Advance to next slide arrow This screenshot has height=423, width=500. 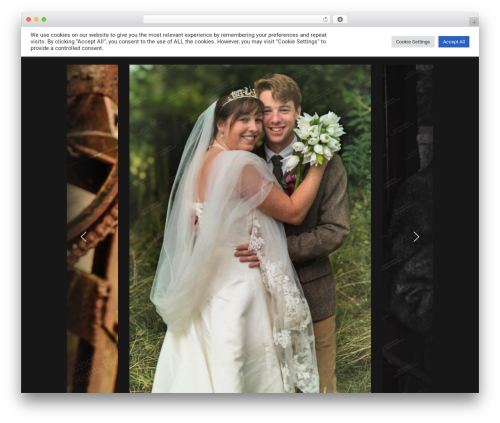pos(416,237)
